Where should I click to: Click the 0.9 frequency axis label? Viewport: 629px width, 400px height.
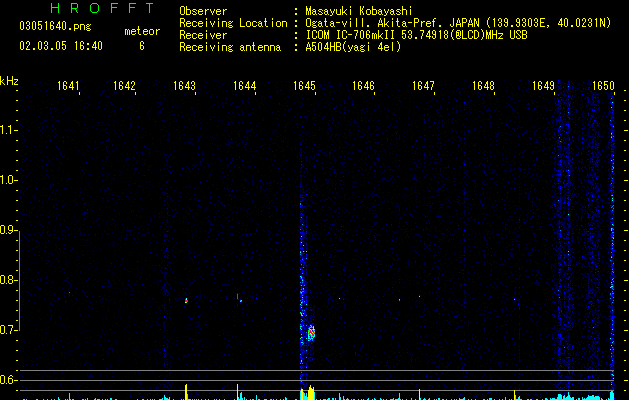pos(8,230)
